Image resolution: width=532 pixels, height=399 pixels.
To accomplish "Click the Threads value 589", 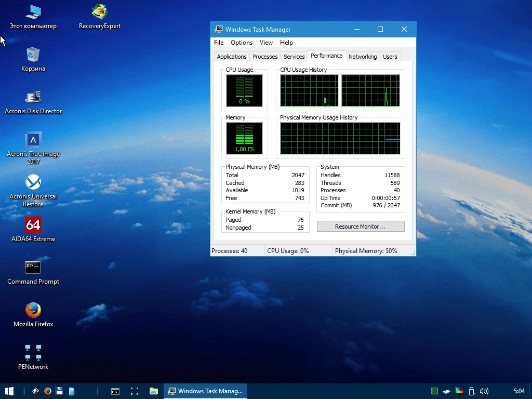I will coord(395,183).
